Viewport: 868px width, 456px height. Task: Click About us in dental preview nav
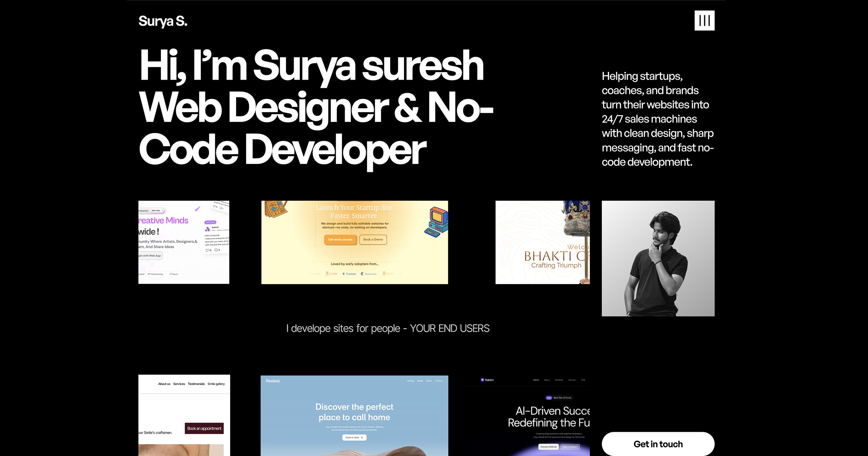164,384
